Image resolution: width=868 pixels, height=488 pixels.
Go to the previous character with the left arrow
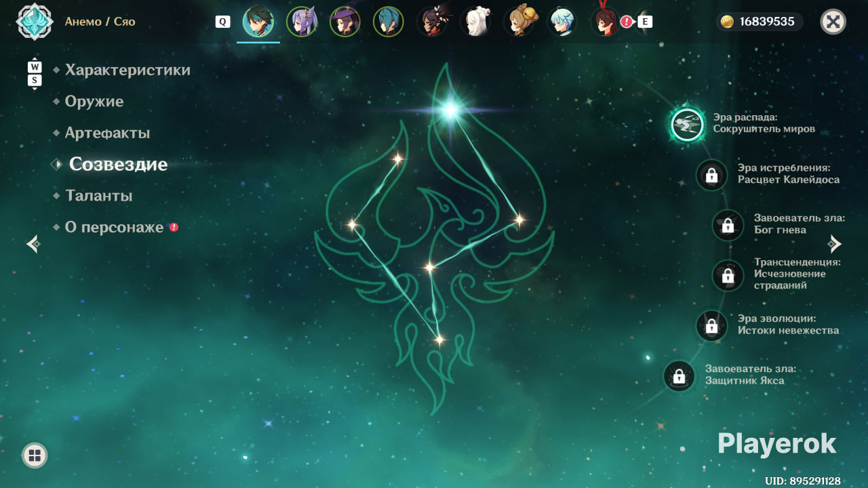[x=33, y=243]
